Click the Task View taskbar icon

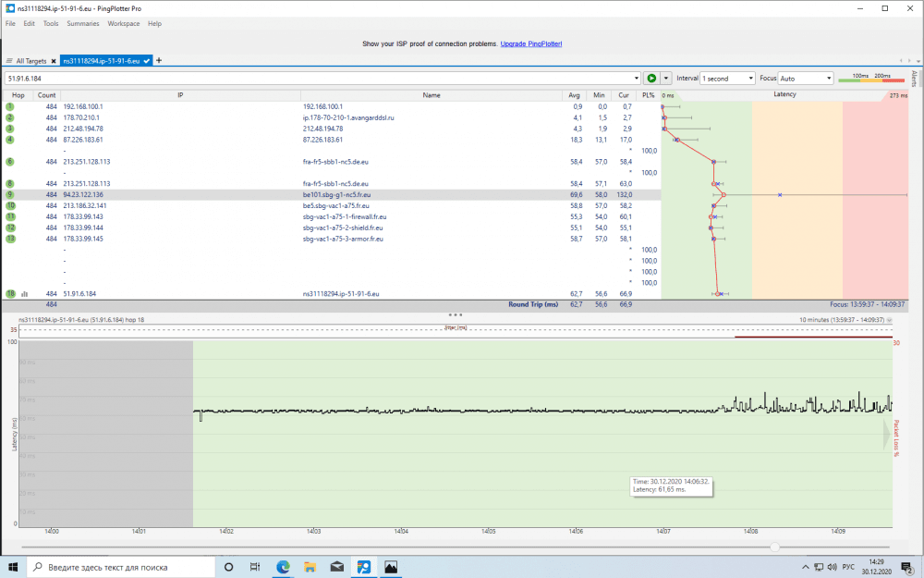pos(255,566)
